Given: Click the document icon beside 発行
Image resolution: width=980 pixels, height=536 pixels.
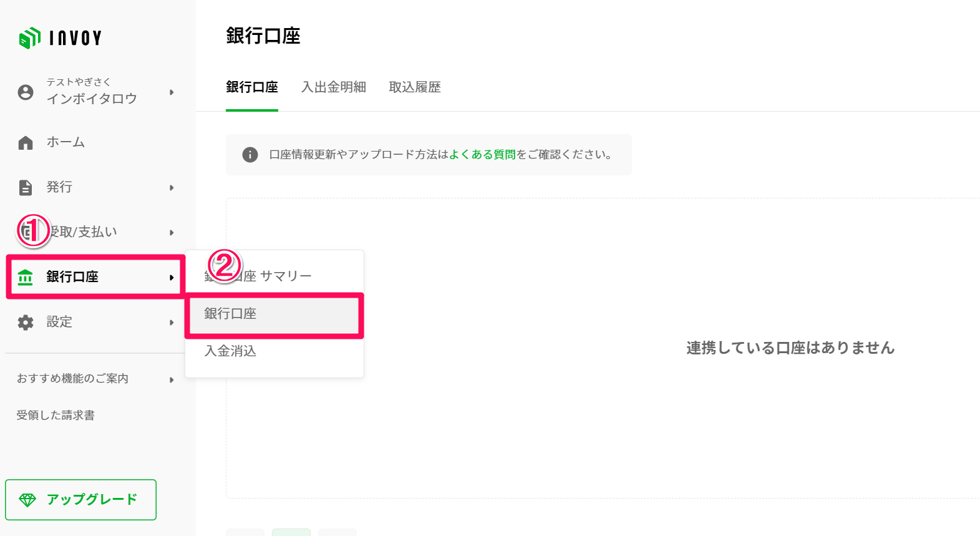Looking at the screenshot, I should pyautogui.click(x=26, y=187).
